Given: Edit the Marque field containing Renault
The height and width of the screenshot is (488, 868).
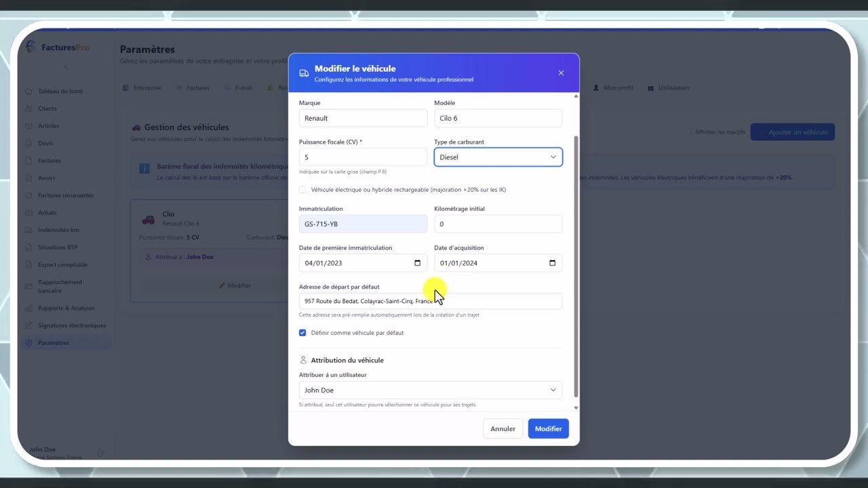Looking at the screenshot, I should pyautogui.click(x=363, y=118).
